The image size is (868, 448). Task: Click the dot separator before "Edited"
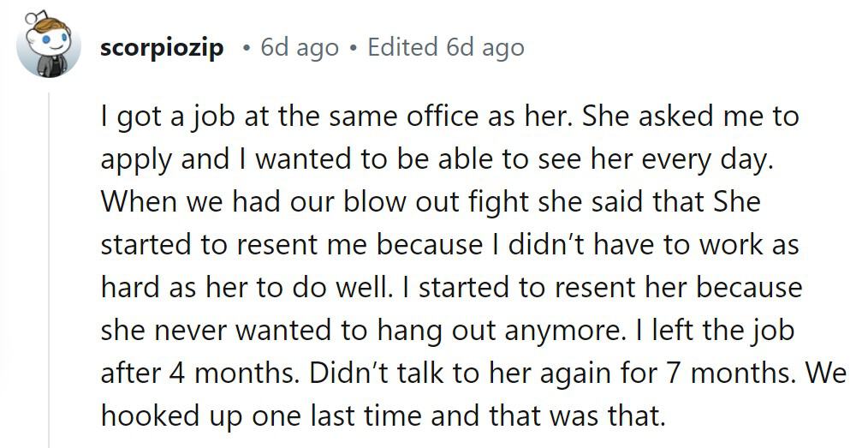[x=353, y=48]
